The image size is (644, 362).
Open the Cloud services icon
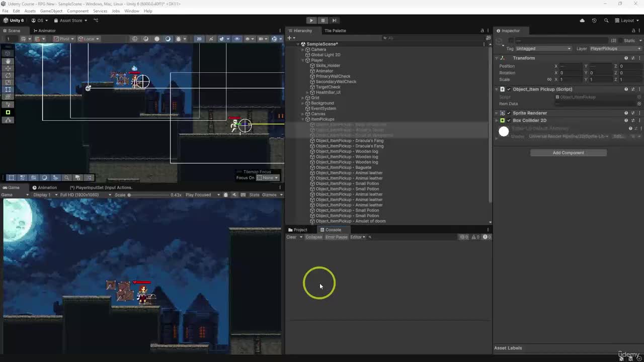click(x=582, y=21)
